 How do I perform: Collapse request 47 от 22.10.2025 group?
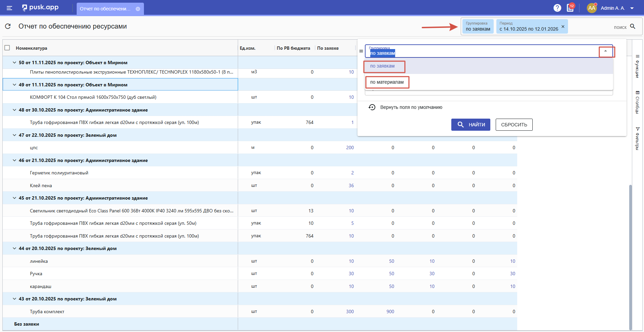[x=14, y=135]
